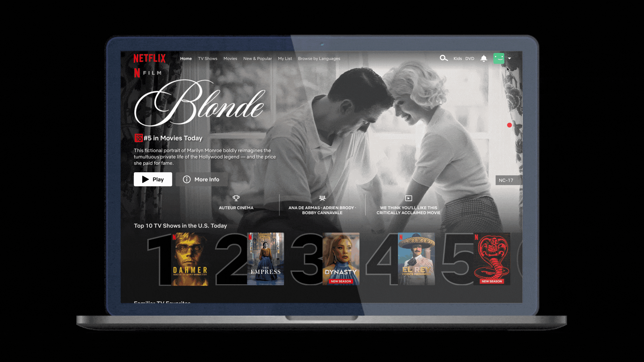The image size is (644, 362).
Task: Click the Dahmer show thumbnail
Action: tap(188, 259)
